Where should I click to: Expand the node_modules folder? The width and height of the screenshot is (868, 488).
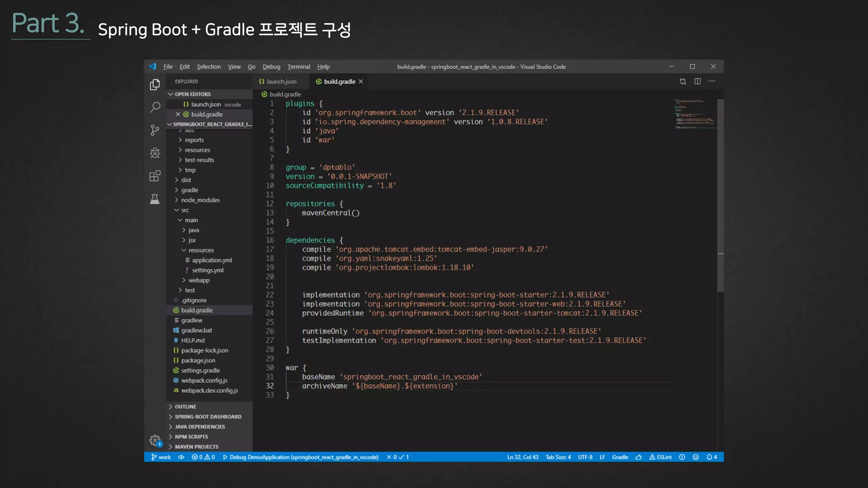tap(210, 200)
